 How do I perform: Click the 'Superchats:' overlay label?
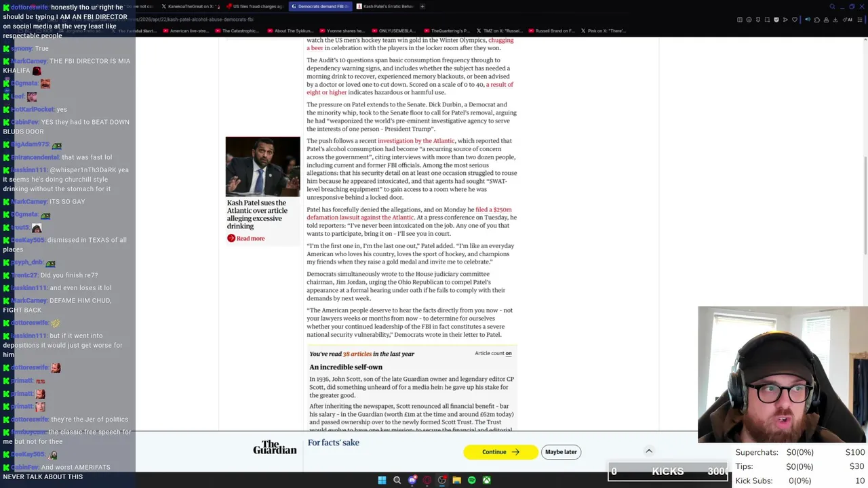(x=756, y=452)
